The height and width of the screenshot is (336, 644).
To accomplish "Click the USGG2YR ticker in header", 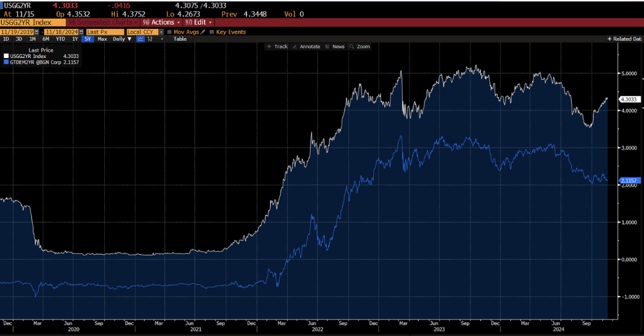I will pyautogui.click(x=17, y=6).
